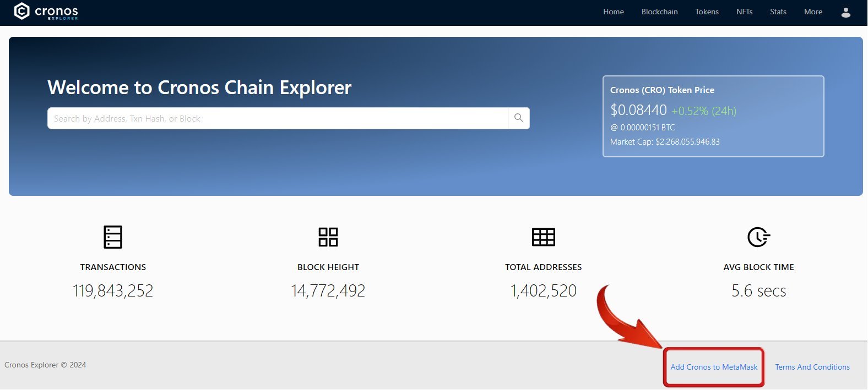Click the block height value 14,772,492
Viewport: 868px width, 390px height.
point(328,290)
